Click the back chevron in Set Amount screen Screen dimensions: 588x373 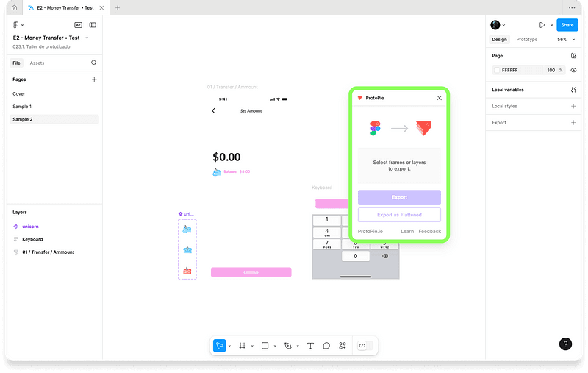click(x=213, y=110)
